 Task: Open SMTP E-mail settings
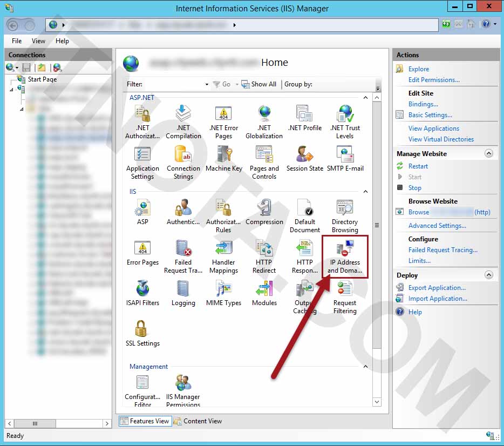coord(345,160)
